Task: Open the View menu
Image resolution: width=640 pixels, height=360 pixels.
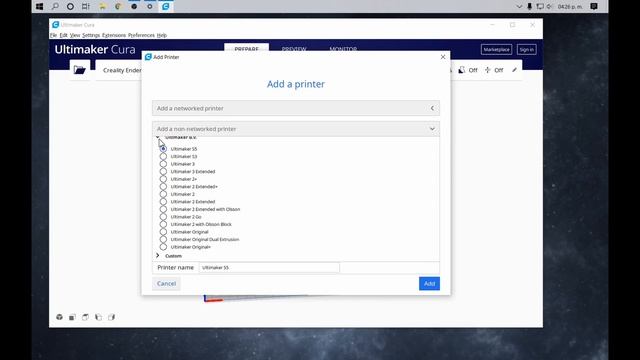Action: pos(75,36)
